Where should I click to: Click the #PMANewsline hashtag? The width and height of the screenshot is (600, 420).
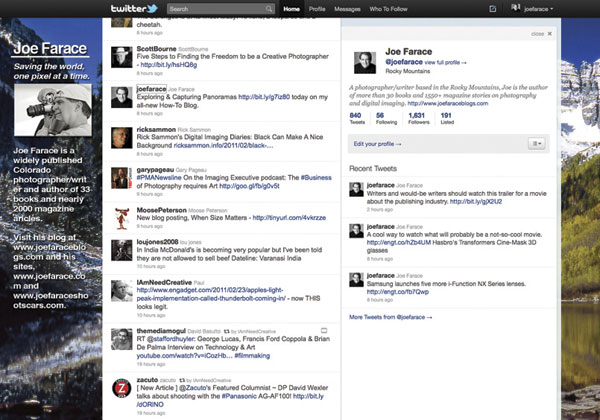(159, 178)
